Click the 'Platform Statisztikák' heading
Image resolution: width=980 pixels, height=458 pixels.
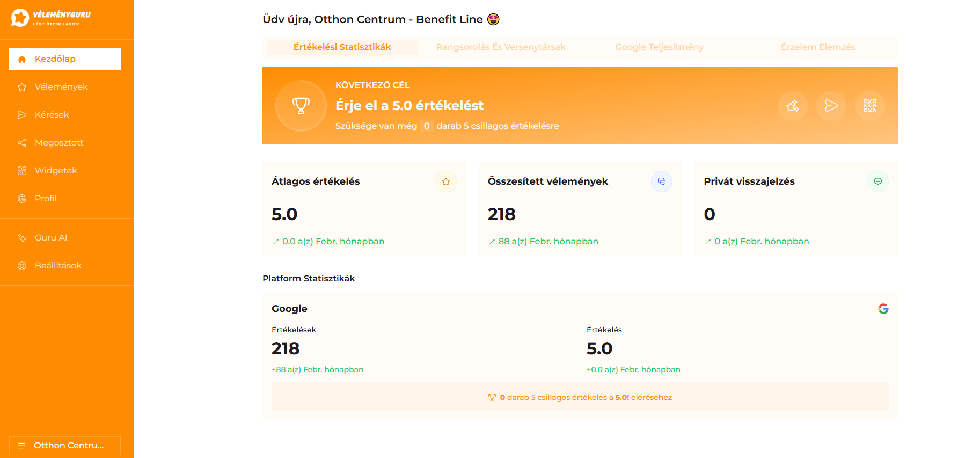tap(309, 279)
